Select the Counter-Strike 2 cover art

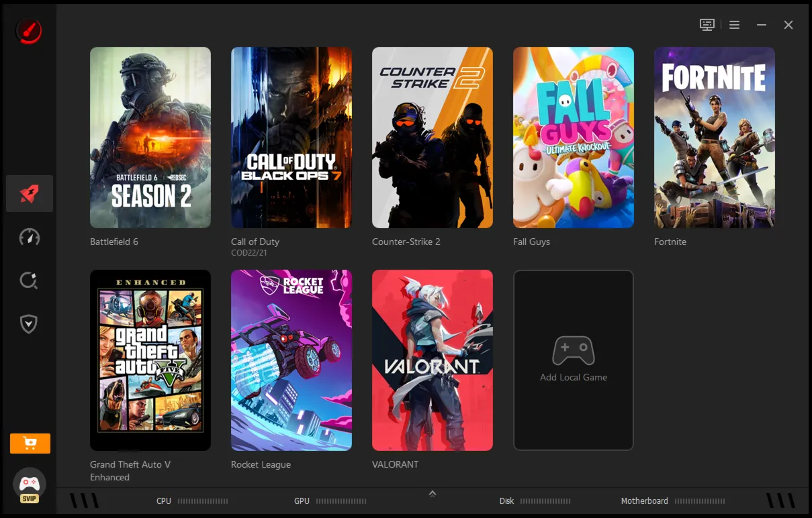433,138
